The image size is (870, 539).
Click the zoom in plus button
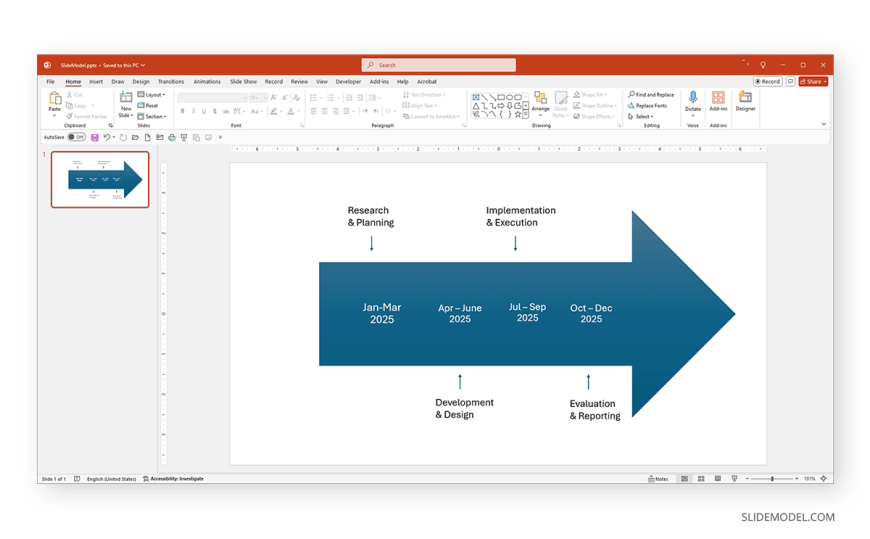(x=797, y=478)
